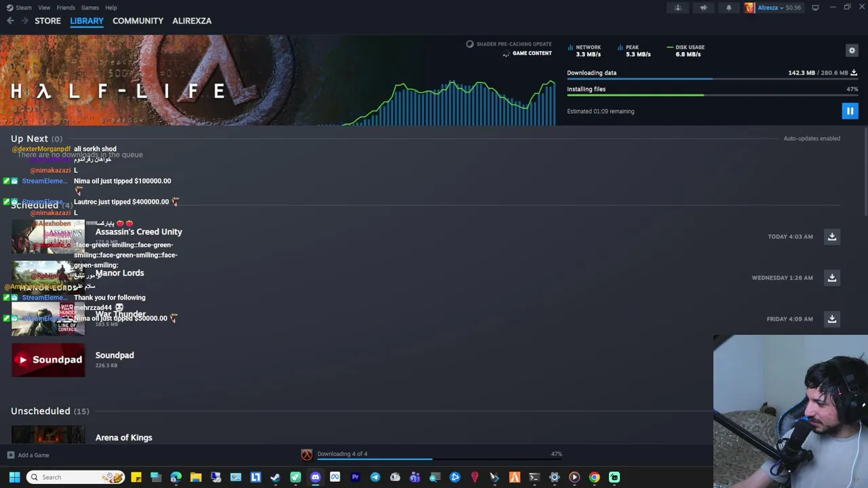Click the Downloading data progress bar
868x488 pixels.
(712, 79)
